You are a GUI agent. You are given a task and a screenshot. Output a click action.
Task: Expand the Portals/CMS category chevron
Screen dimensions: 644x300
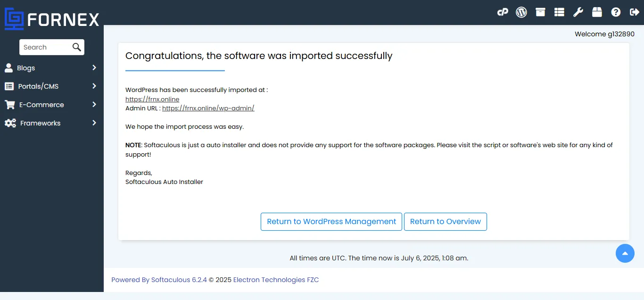(x=94, y=86)
